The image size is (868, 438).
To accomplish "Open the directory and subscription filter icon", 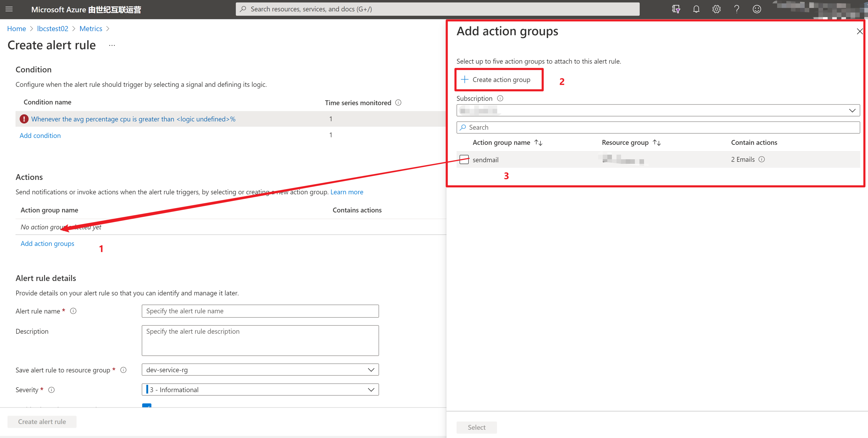I will pyautogui.click(x=675, y=9).
